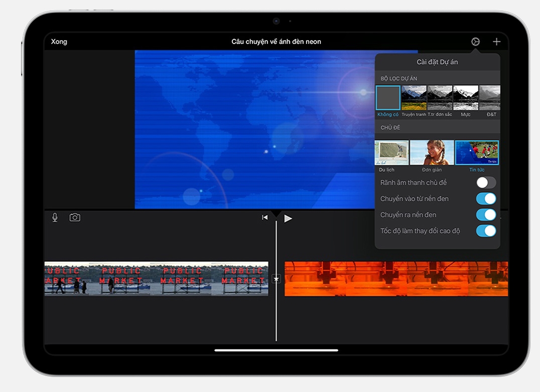
Task: Start voiceover with the microphone icon
Action: 55,217
